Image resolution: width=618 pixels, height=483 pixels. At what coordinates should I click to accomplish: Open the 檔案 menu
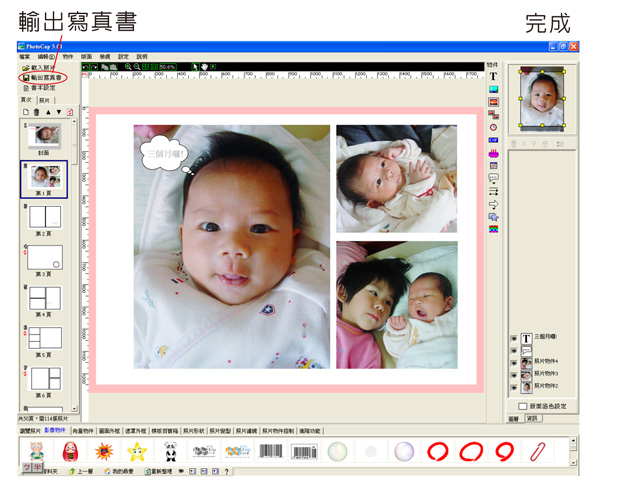[x=25, y=57]
